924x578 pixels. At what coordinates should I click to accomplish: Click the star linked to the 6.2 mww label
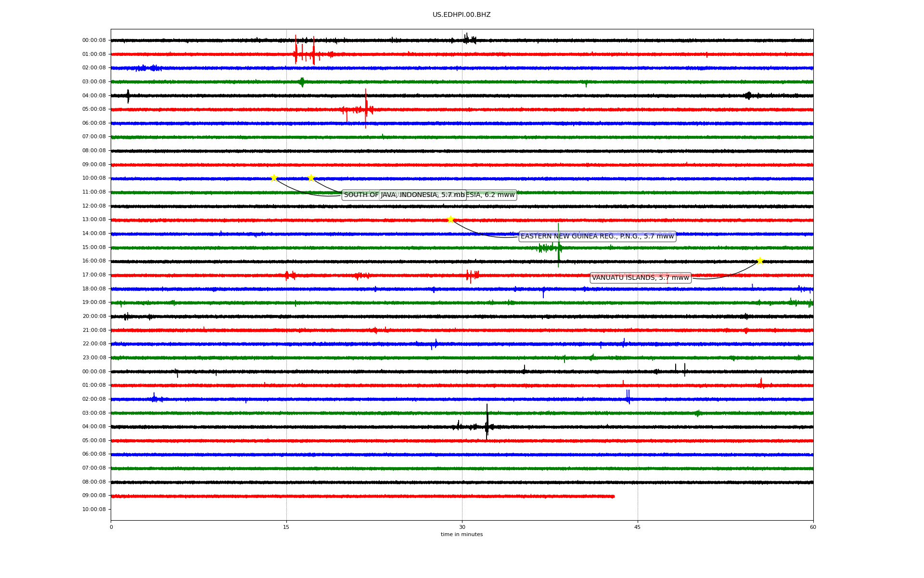311,178
